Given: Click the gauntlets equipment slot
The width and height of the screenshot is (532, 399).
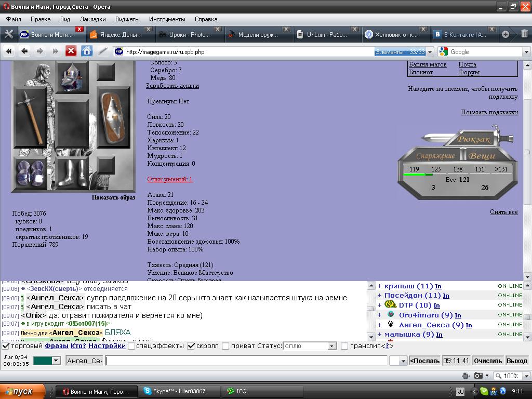Looking at the screenshot, I should pos(31,174).
